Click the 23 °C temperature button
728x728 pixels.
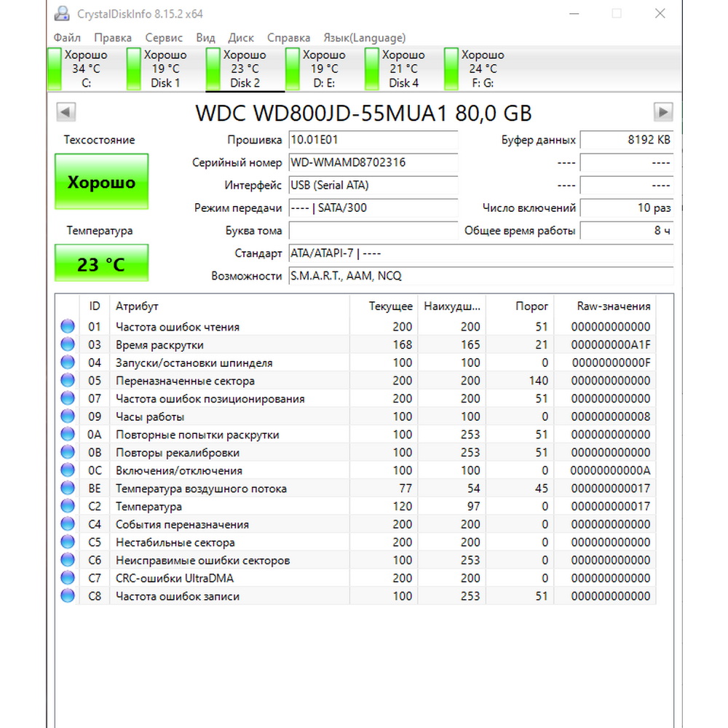(x=101, y=264)
